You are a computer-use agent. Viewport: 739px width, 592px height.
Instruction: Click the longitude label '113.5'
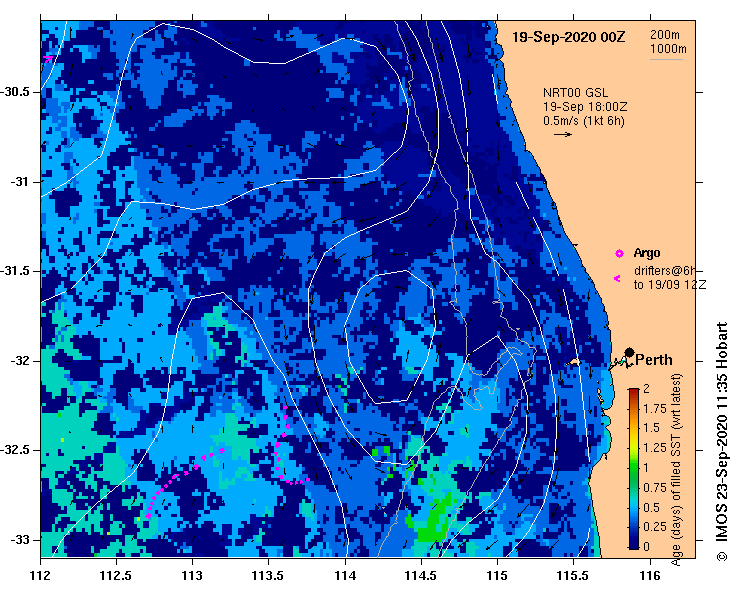click(268, 576)
